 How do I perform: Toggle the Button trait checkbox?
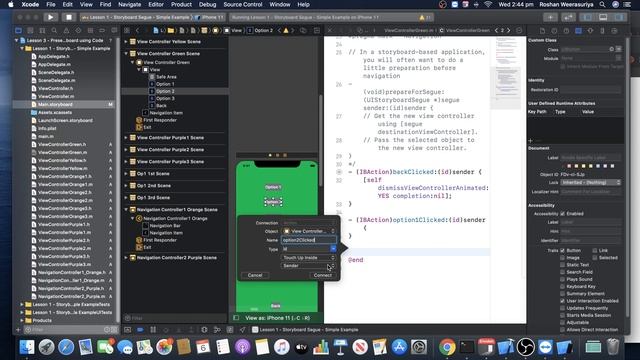(563, 250)
